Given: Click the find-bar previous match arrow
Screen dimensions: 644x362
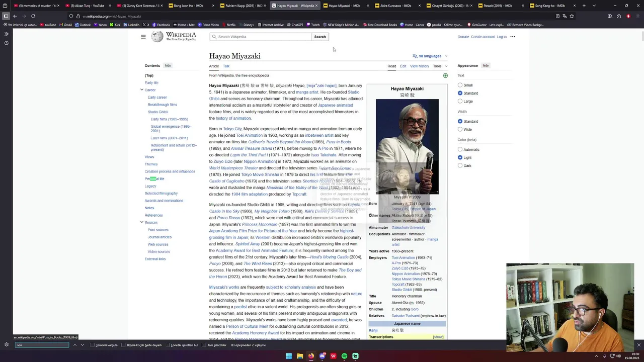Looking at the screenshot, I should click(x=75, y=345).
